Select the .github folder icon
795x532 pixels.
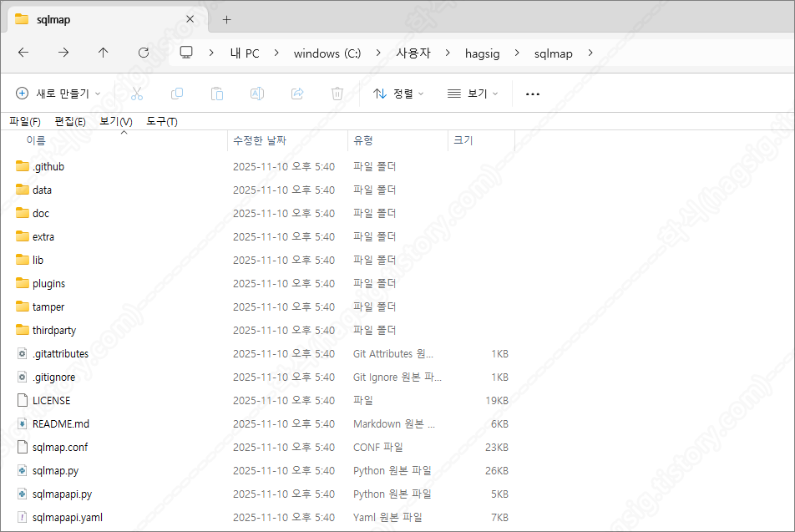click(23, 166)
